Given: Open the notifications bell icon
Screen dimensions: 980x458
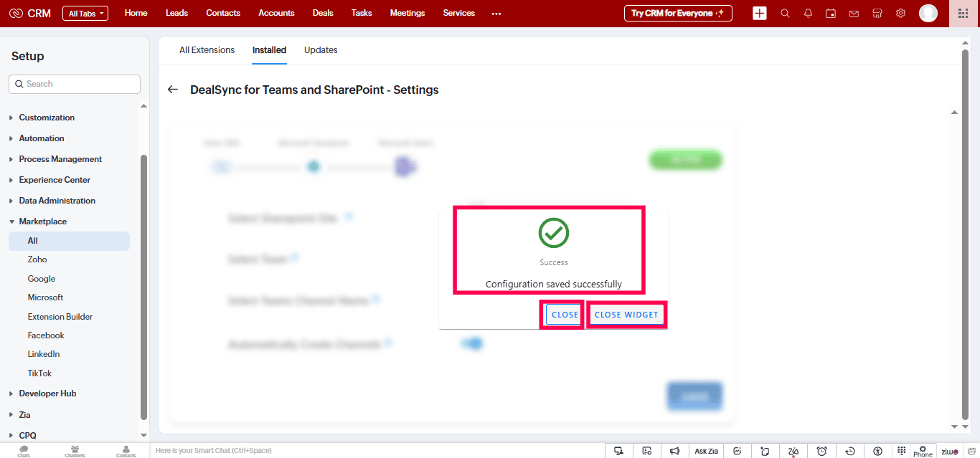Looking at the screenshot, I should tap(809, 13).
